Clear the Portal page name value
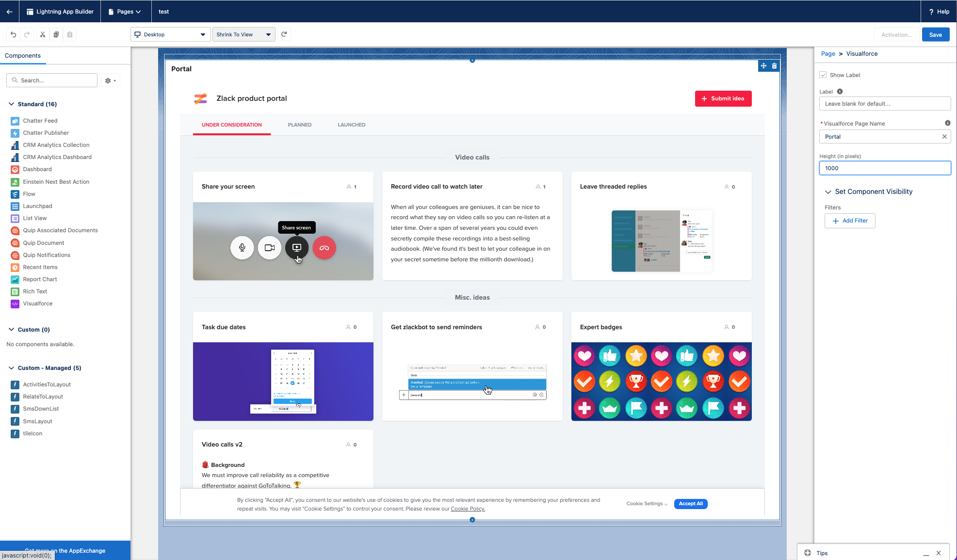This screenshot has width=957, height=560. pos(944,137)
